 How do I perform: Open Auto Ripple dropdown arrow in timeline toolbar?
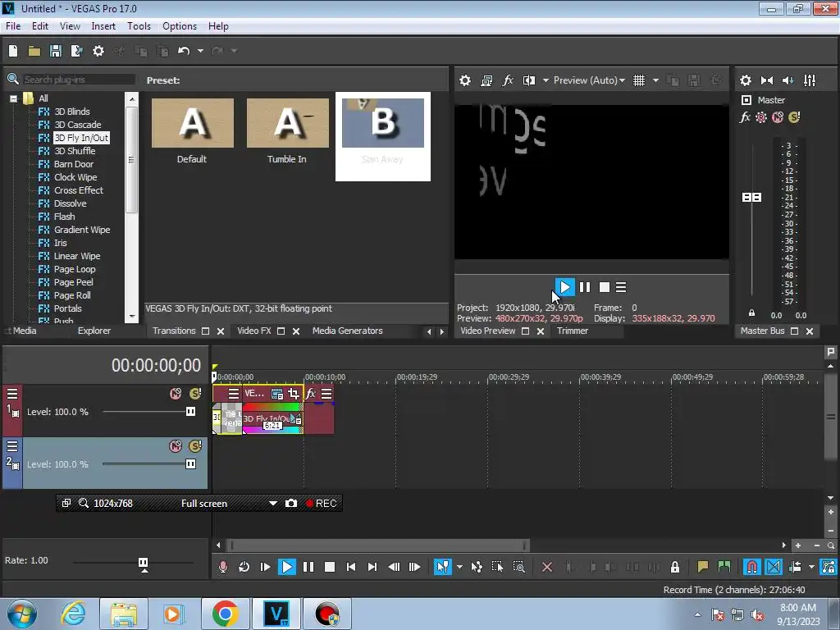point(811,567)
